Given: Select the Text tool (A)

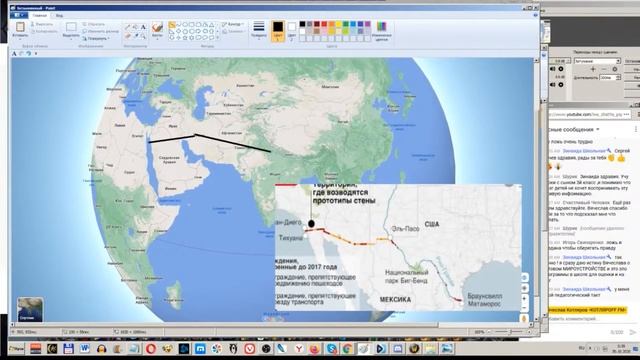Looking at the screenshot, I should click(x=143, y=27).
